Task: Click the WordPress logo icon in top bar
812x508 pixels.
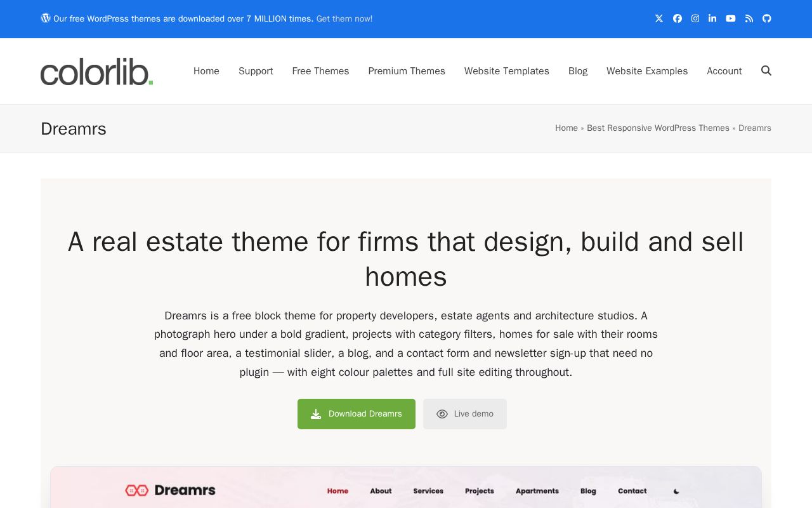Action: point(46,18)
